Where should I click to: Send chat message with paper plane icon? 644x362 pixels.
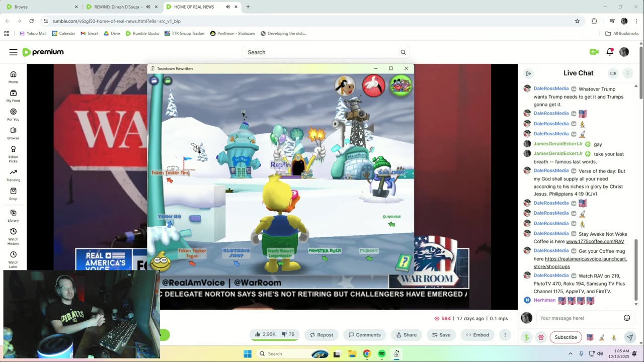coord(629,337)
